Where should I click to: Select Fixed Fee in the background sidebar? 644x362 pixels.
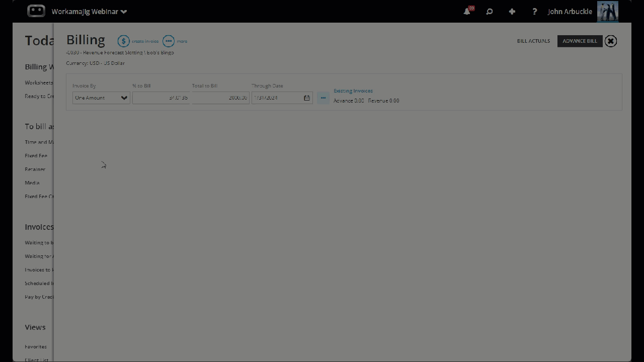(36, 156)
